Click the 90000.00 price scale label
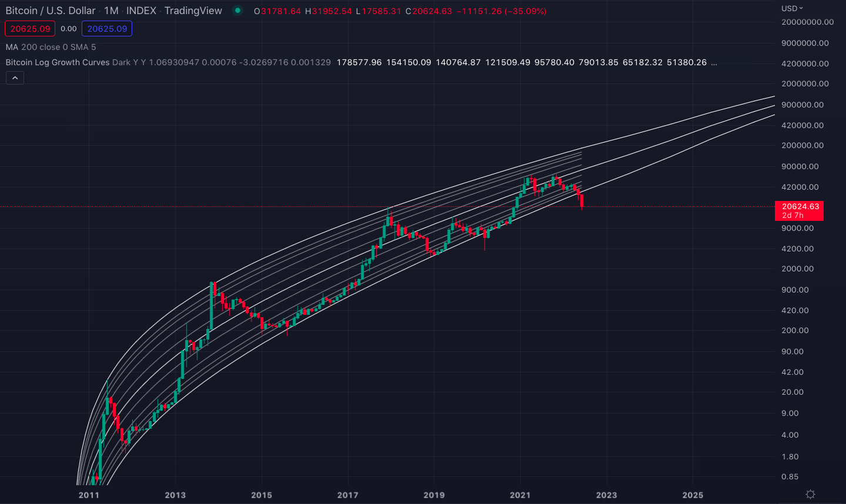The image size is (846, 504). (800, 166)
